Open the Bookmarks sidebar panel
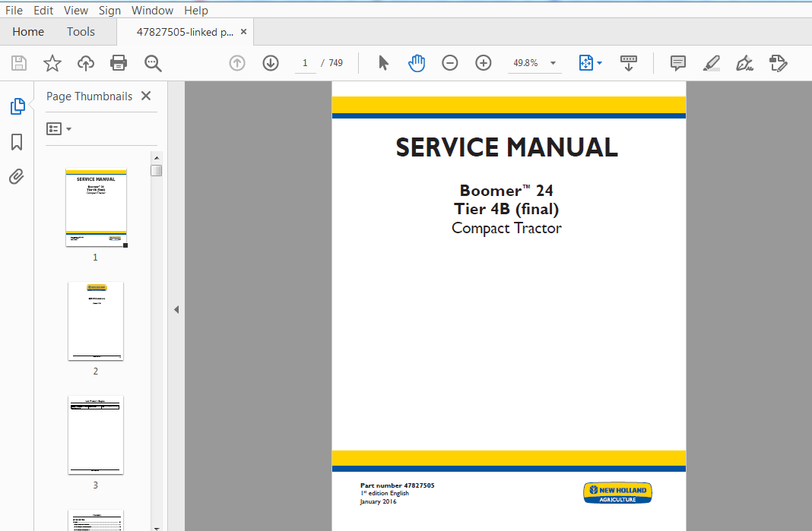Image resolution: width=812 pixels, height=531 pixels. pyautogui.click(x=17, y=142)
